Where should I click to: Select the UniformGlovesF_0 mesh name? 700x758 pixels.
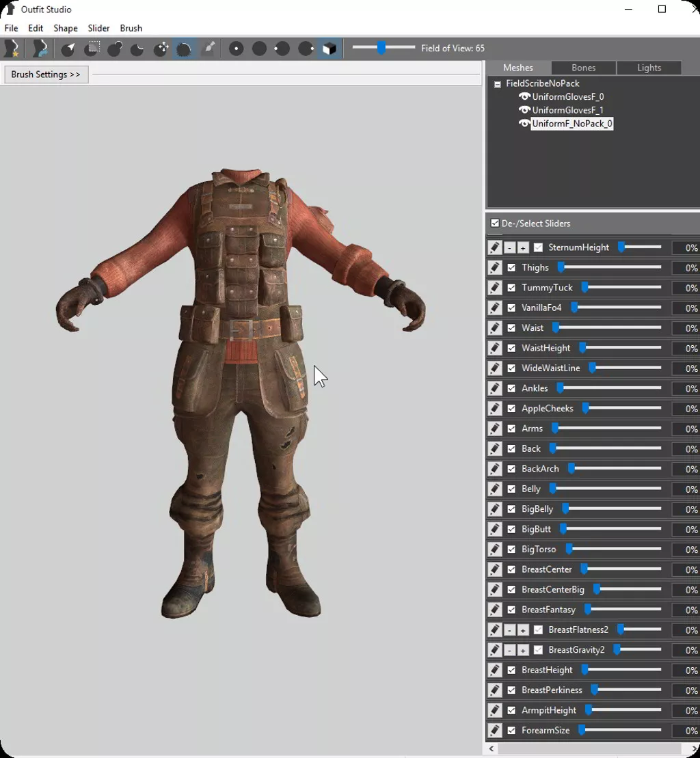pos(568,96)
